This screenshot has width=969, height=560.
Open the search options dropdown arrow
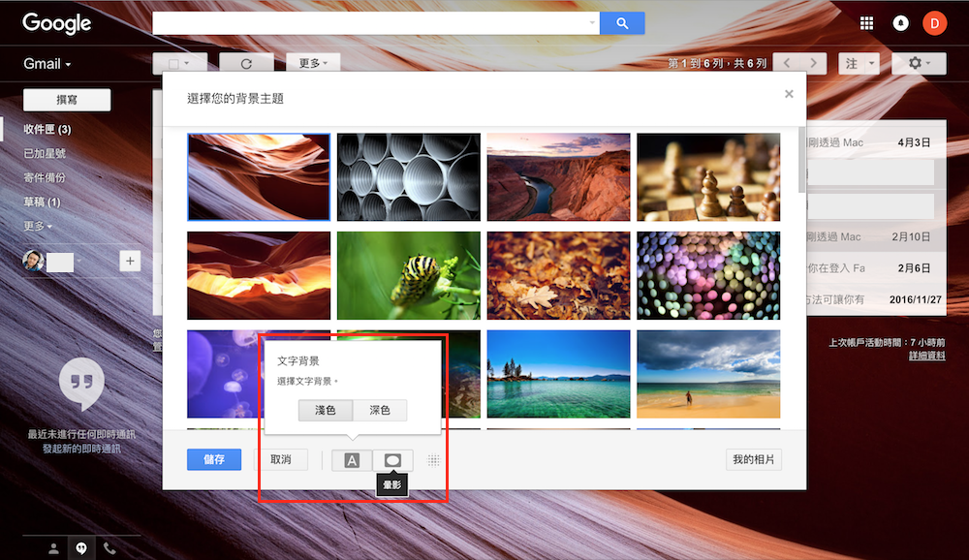[x=592, y=23]
